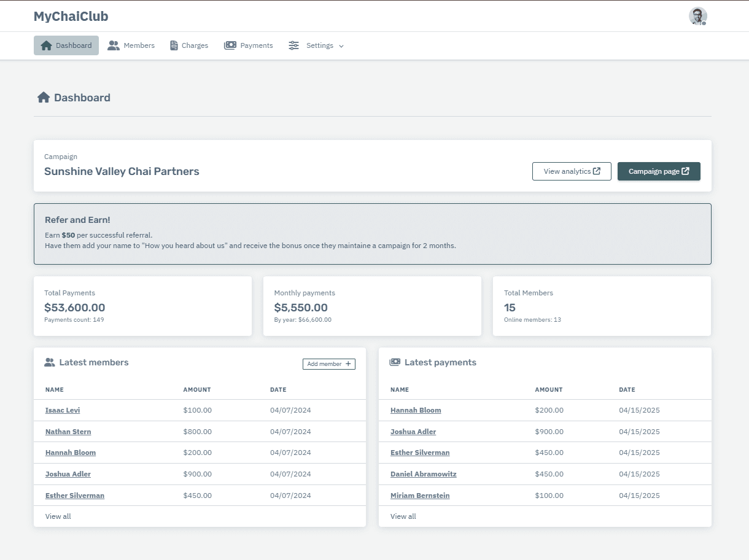This screenshot has width=749, height=560.
Task: Click the home icon in Dashboard tab
Action: [46, 45]
